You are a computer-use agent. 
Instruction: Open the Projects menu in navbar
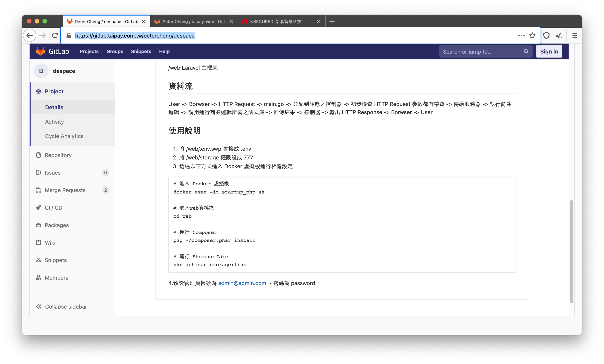click(x=89, y=52)
